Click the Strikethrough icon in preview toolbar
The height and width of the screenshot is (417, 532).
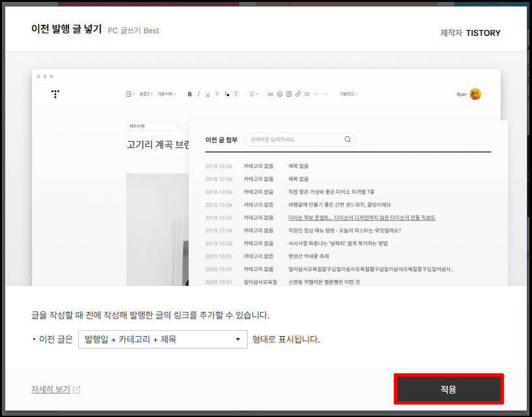point(217,94)
